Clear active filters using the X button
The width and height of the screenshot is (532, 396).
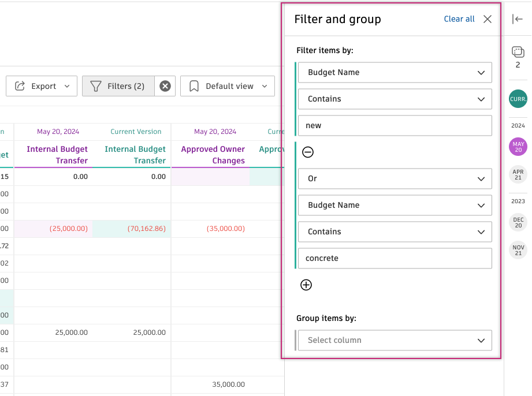pyautogui.click(x=165, y=86)
